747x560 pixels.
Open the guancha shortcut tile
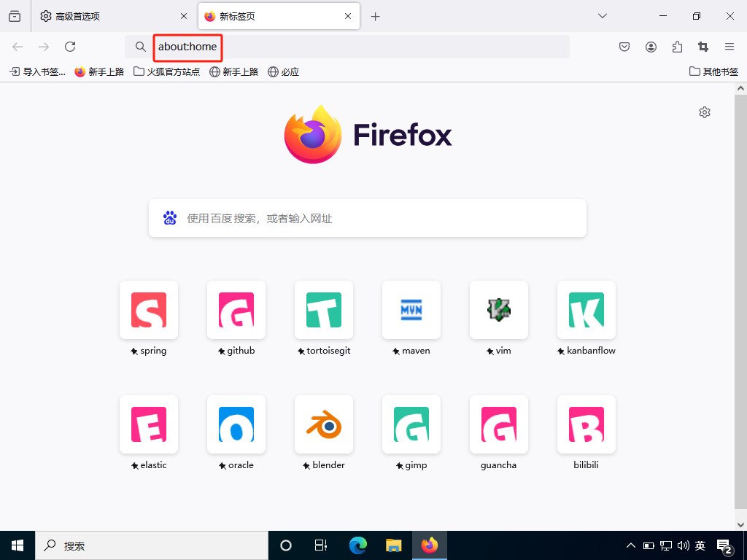pos(499,424)
